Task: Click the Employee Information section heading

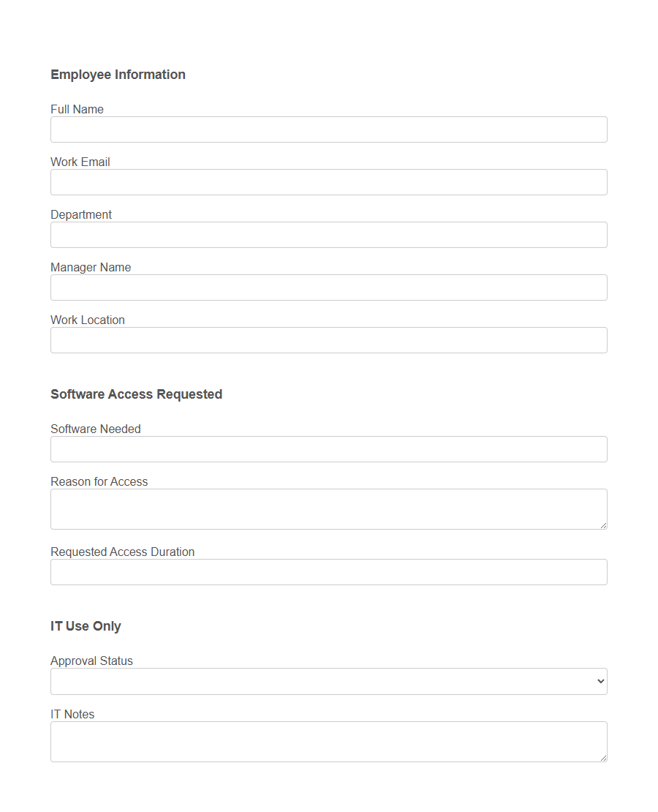Action: point(118,75)
